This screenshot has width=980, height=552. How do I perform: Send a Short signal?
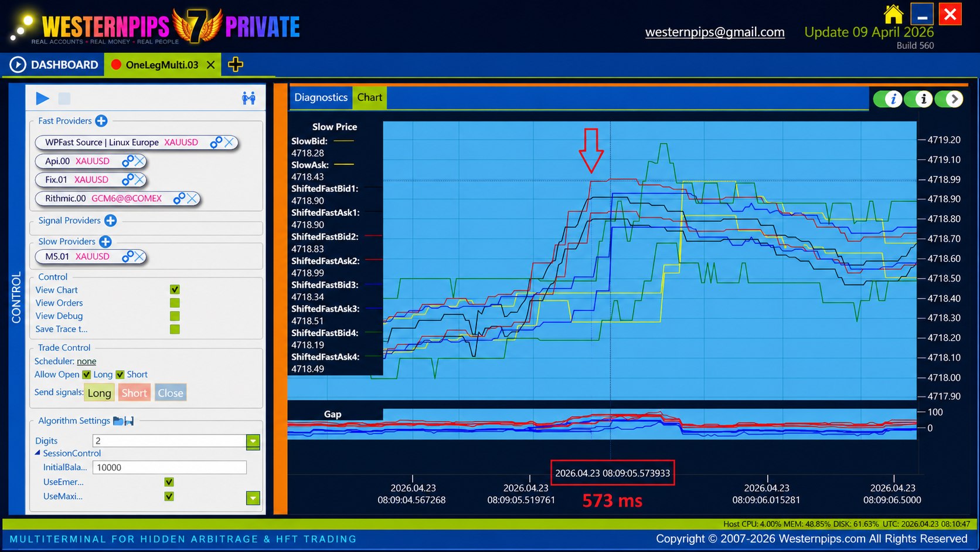tap(134, 393)
